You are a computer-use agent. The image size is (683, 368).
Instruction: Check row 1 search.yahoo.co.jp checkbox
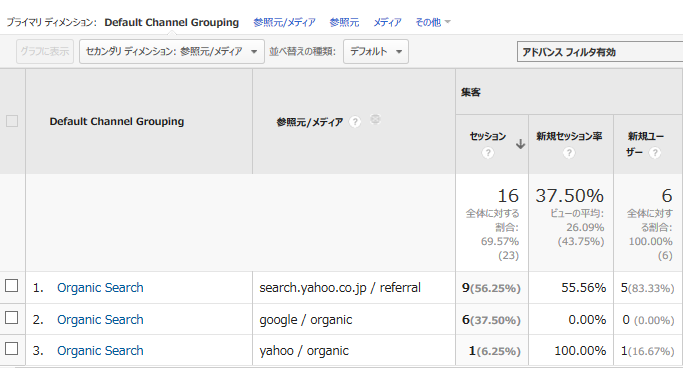[x=11, y=286]
